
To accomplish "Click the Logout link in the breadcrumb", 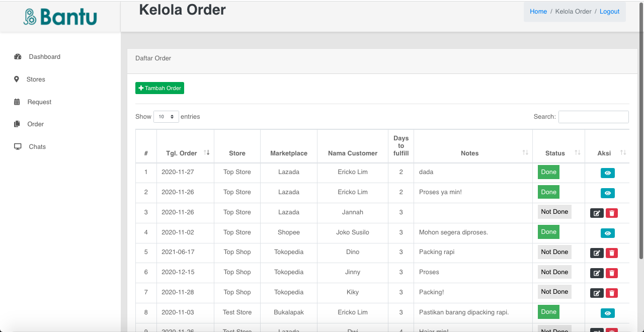I will (x=609, y=12).
